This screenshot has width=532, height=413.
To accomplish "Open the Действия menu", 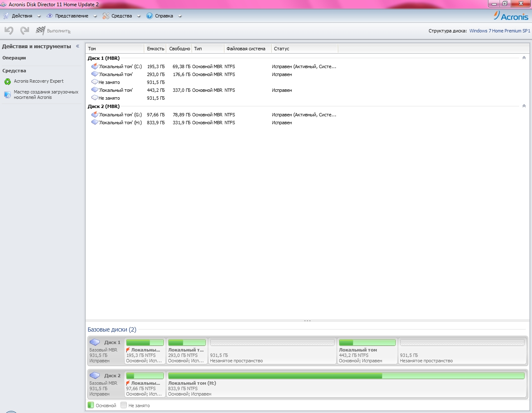I will [x=22, y=16].
